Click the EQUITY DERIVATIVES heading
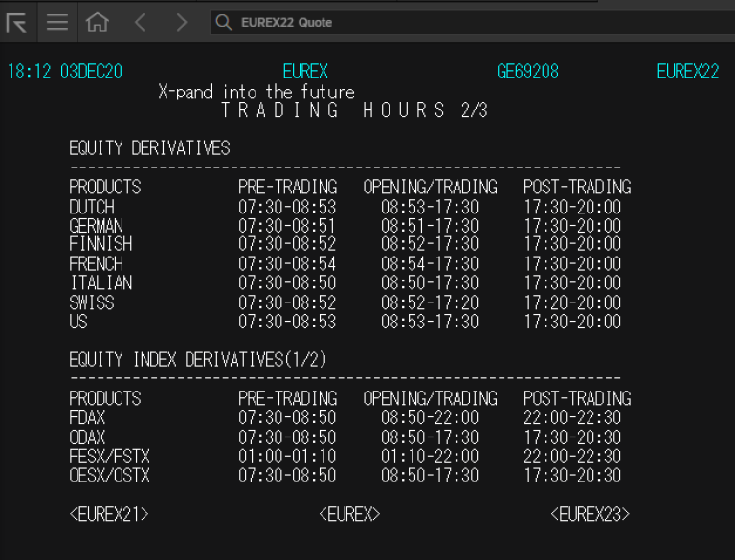Screen dimensions: 735x560 pyautogui.click(x=149, y=148)
